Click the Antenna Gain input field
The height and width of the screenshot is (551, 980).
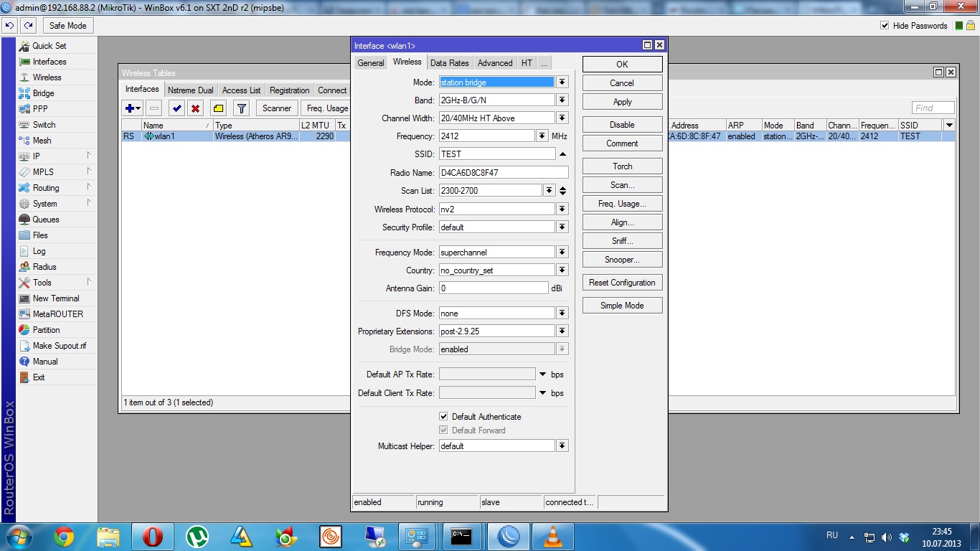tap(494, 288)
